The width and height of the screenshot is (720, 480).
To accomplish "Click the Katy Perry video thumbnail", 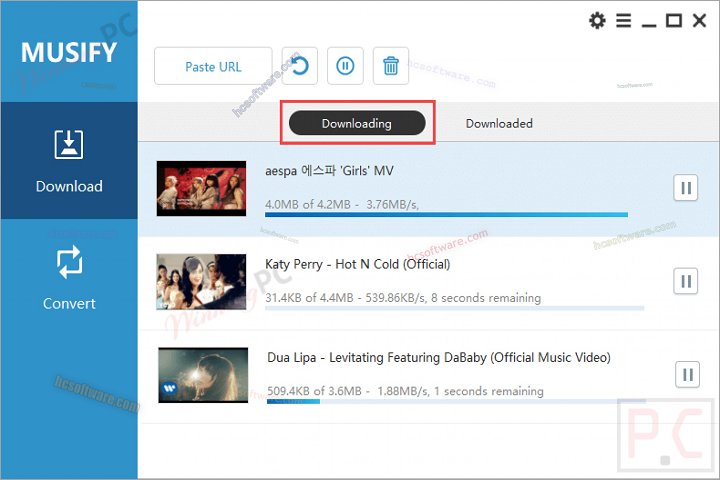I will click(201, 282).
